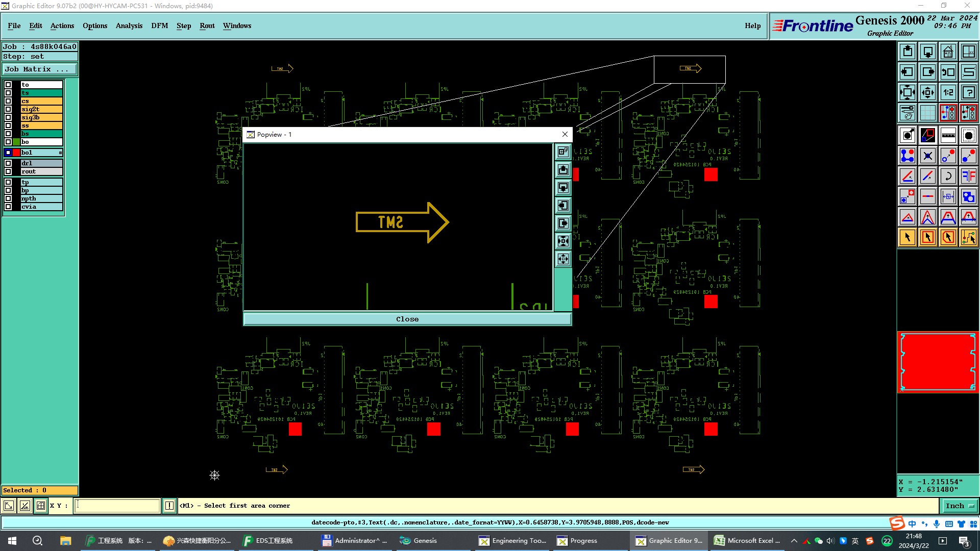
Task: Expand the bo1 layer small box marker
Action: 60,153
